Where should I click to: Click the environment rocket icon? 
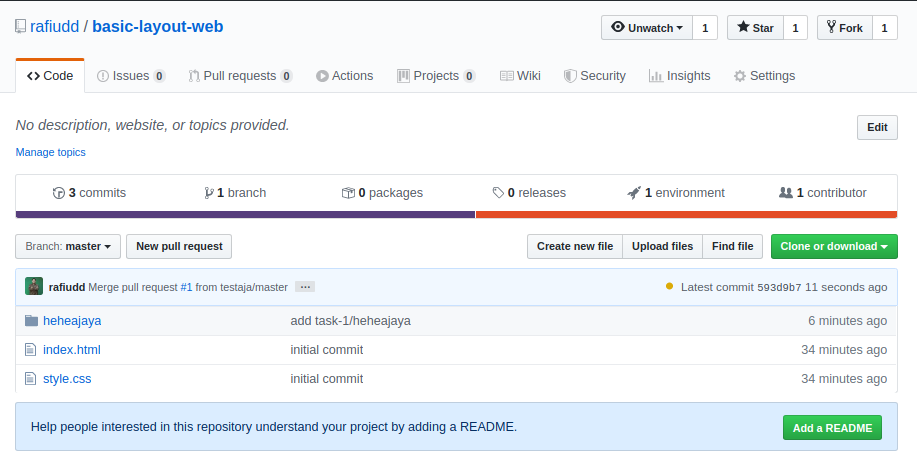point(634,193)
